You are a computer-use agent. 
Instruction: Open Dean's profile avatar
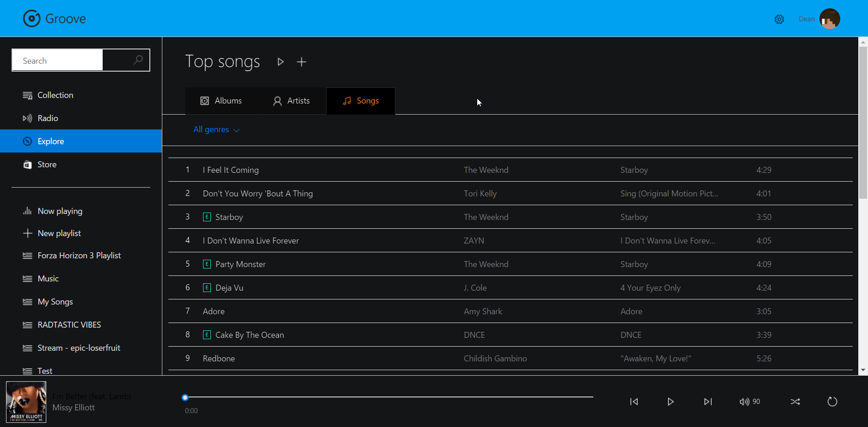pos(830,19)
